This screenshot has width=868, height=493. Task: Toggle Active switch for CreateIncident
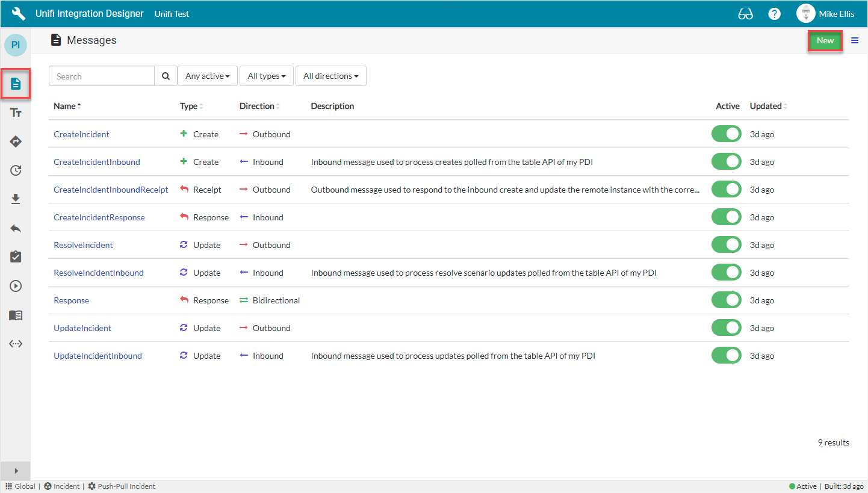pos(726,134)
